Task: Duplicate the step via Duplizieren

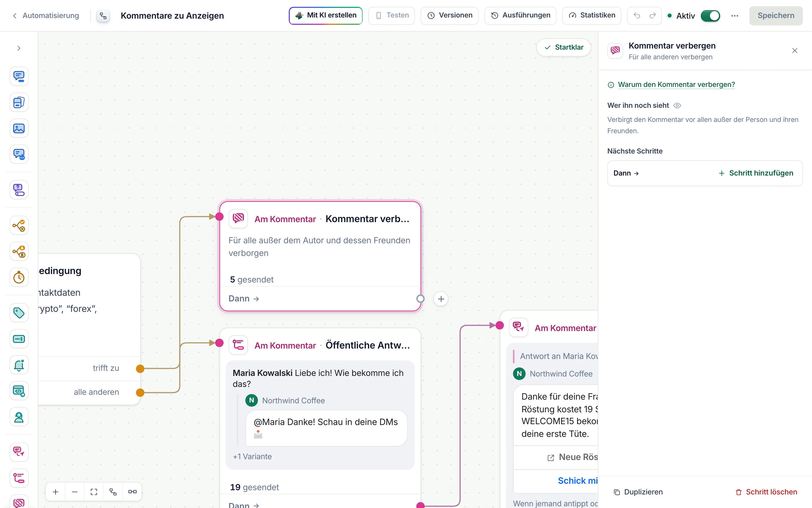Action: tap(638, 492)
